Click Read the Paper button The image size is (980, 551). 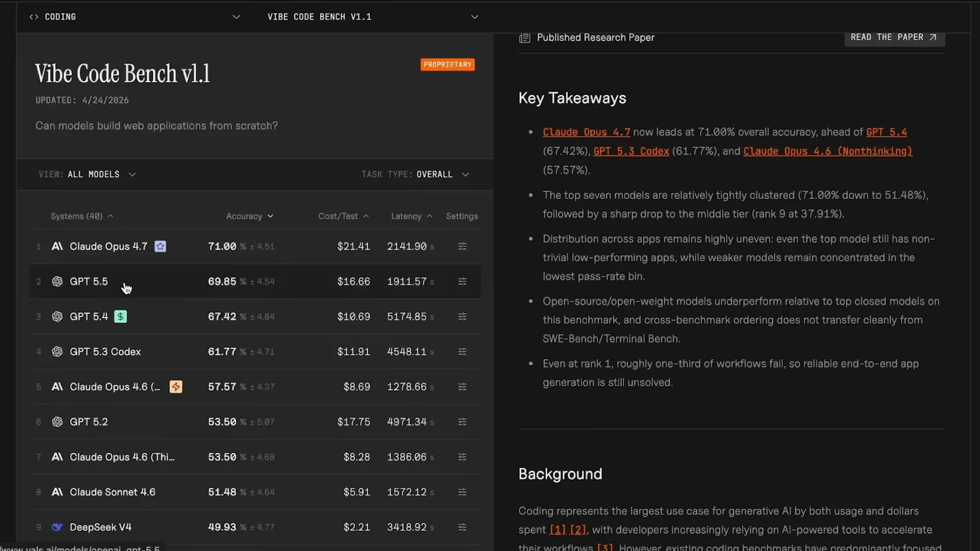[894, 37]
